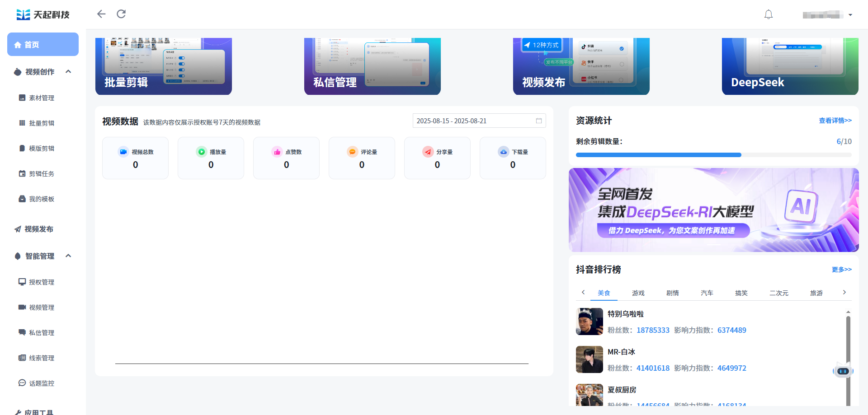The width and height of the screenshot is (868, 415).
Task: Click the notification bell icon
Action: 768,14
